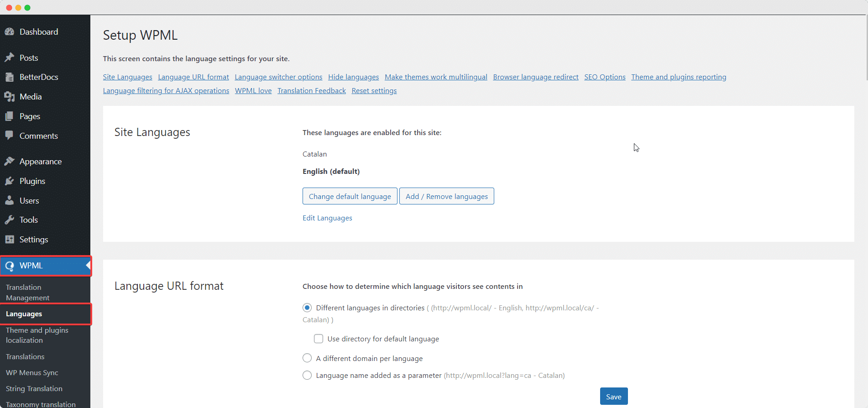The width and height of the screenshot is (868, 408).
Task: Open the Pages menu
Action: click(30, 116)
